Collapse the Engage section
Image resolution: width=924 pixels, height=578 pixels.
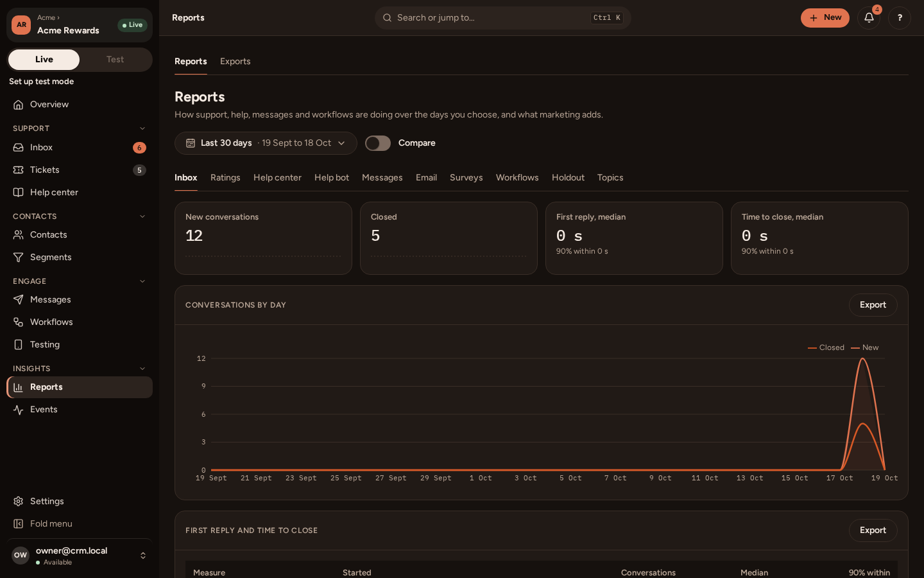pos(142,281)
